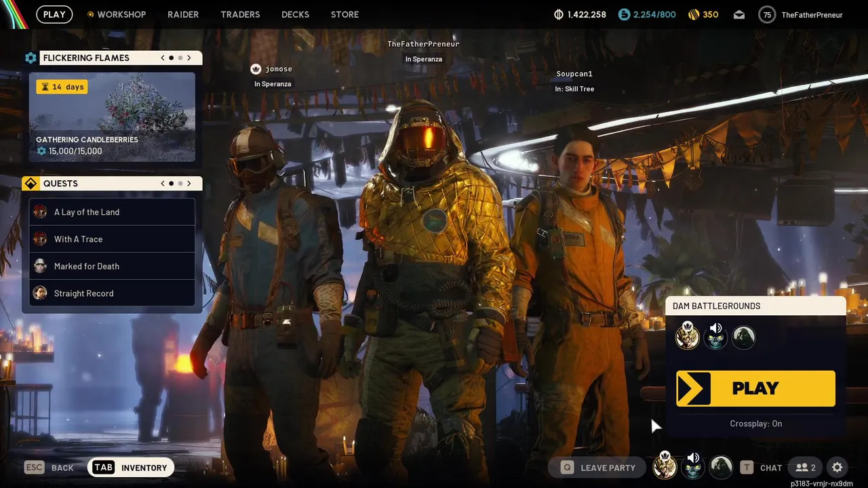The width and height of the screenshot is (868, 488).
Task: Click the Straight Record quest portrait
Action: 40,293
